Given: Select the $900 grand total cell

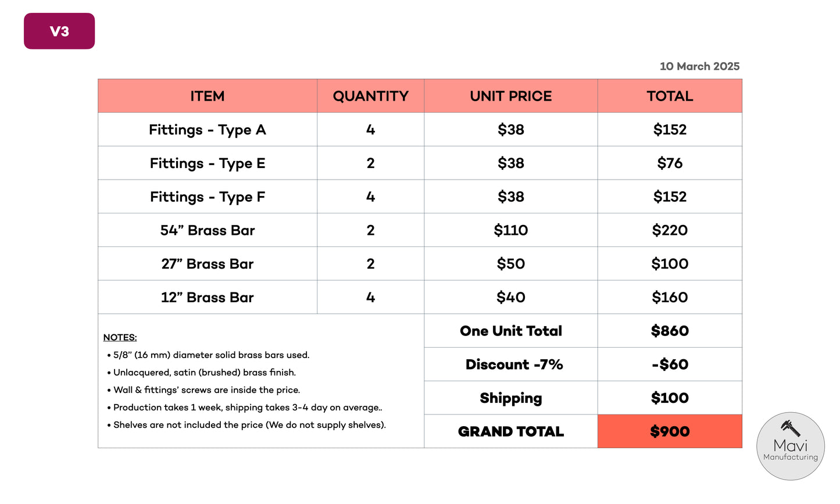Looking at the screenshot, I should 670,431.
